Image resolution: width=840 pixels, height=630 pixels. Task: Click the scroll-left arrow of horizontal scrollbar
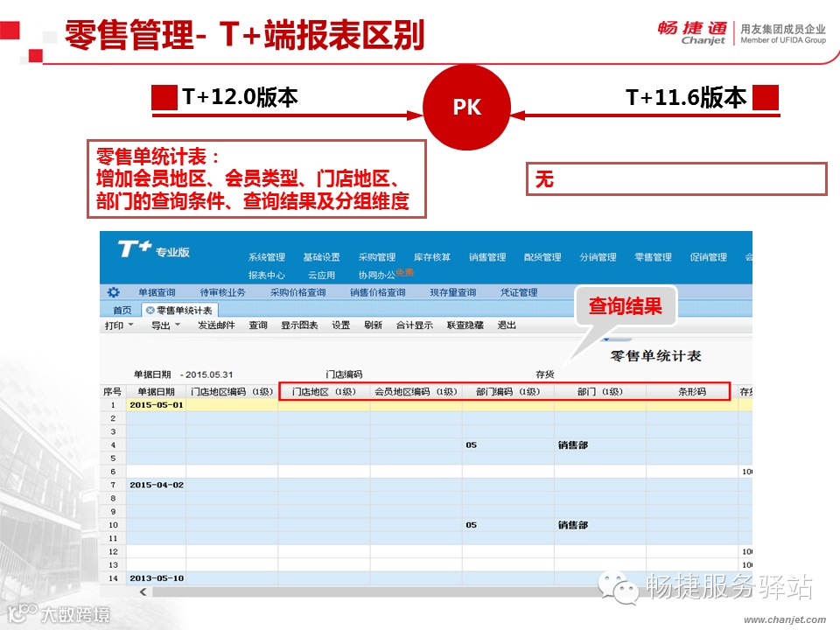[x=143, y=591]
